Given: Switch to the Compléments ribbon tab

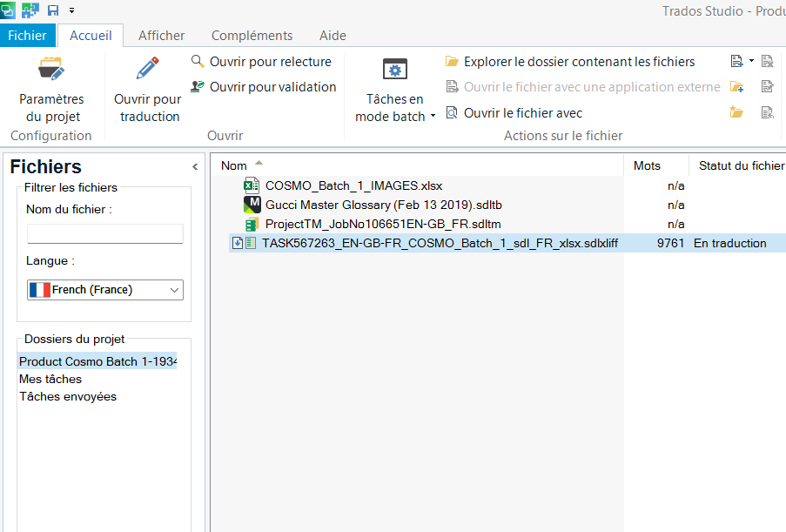Looking at the screenshot, I should coord(252,36).
